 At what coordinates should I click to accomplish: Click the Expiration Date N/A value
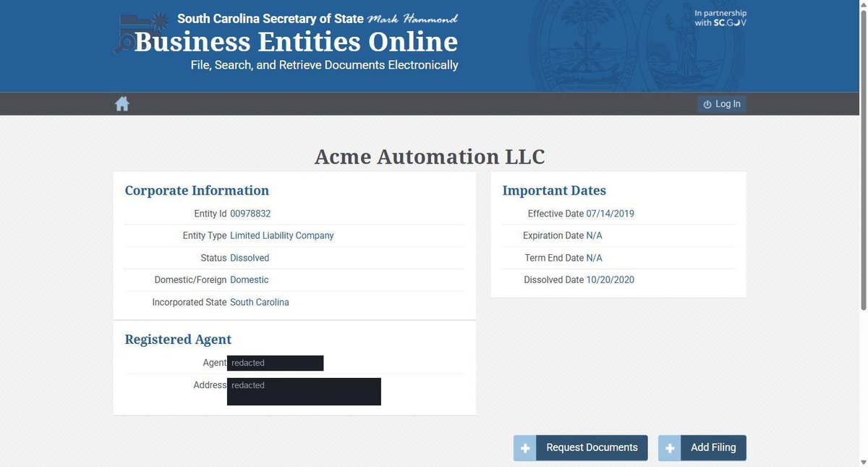(595, 235)
